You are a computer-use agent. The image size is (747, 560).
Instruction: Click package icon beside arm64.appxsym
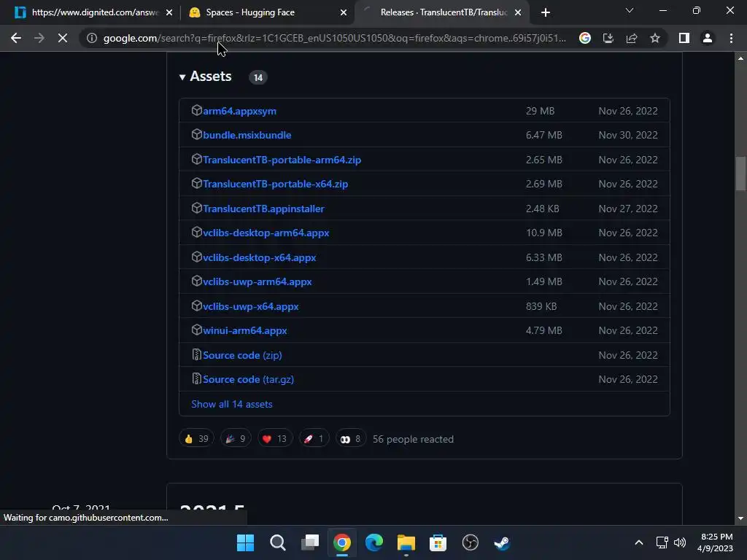tap(196, 111)
